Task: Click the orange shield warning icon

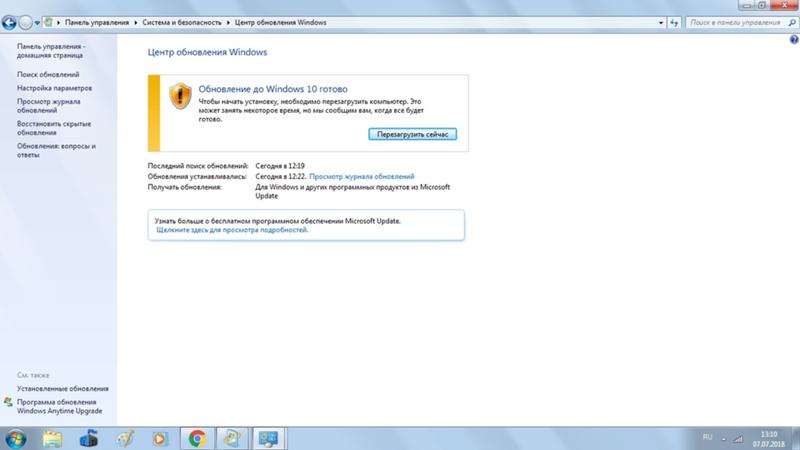Action: click(x=180, y=96)
